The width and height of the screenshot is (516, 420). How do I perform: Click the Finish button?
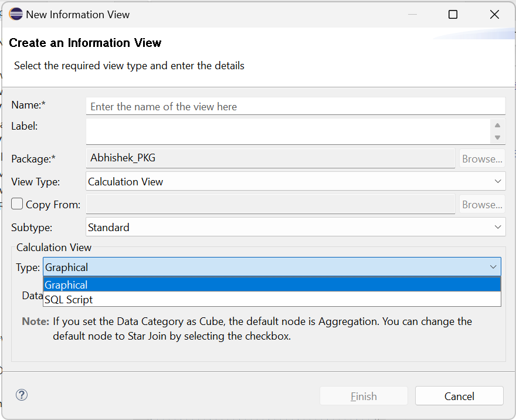[364, 397]
